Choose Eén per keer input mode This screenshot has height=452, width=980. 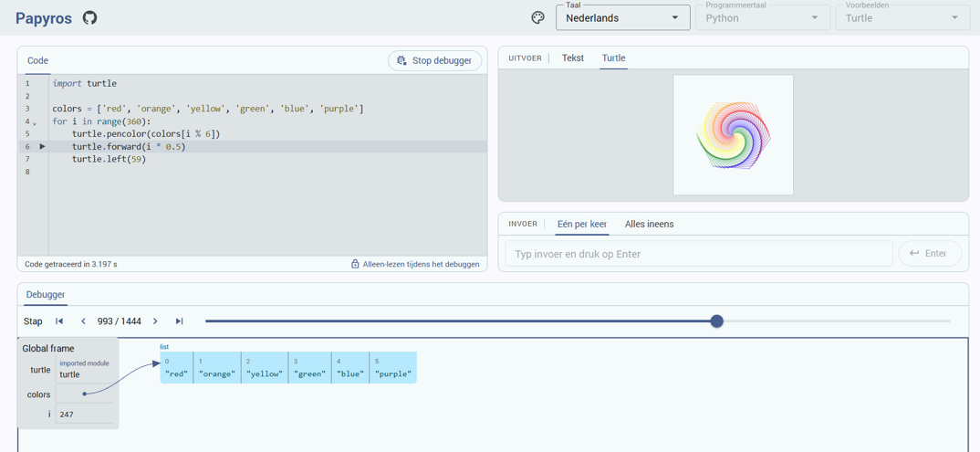click(x=582, y=224)
